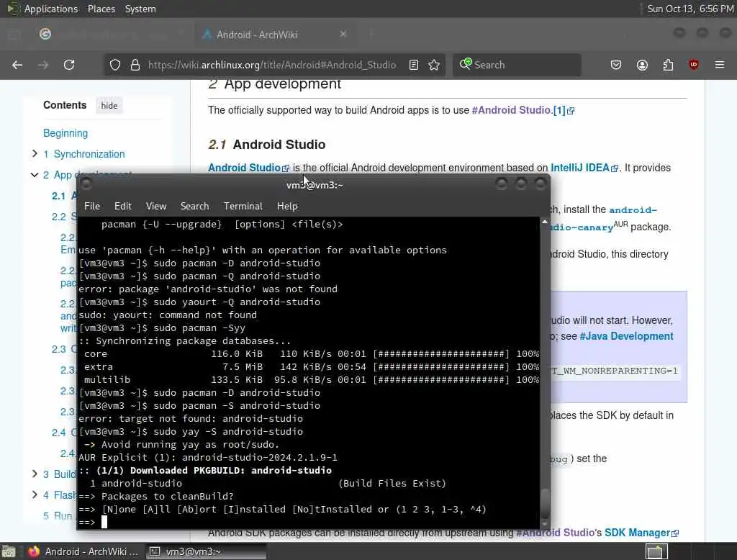The width and height of the screenshot is (737, 560).
Task: Click the padlock site info icon
Action: (135, 65)
